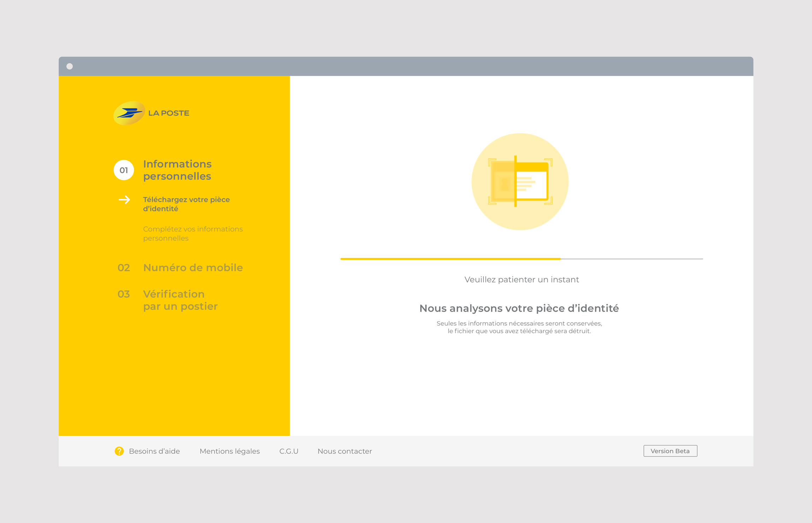The height and width of the screenshot is (523, 812).
Task: Click the step 02 number
Action: [x=124, y=267]
